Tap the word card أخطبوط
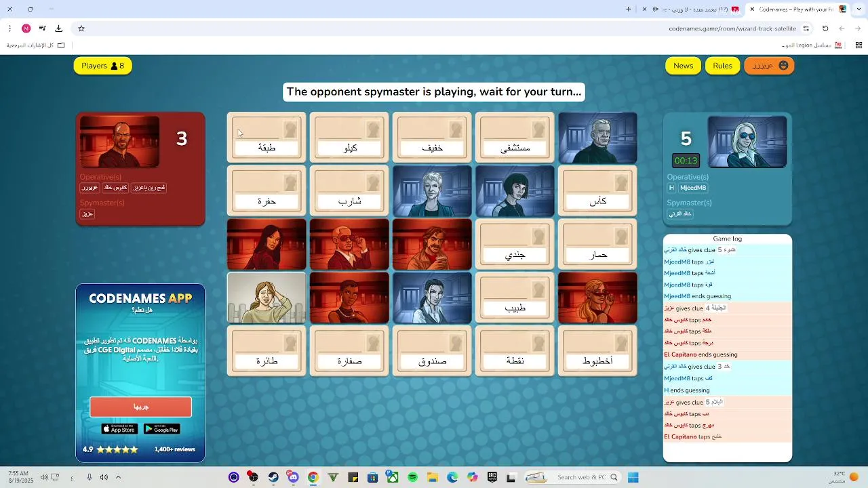Viewport: 868px width, 488px height. tap(597, 351)
